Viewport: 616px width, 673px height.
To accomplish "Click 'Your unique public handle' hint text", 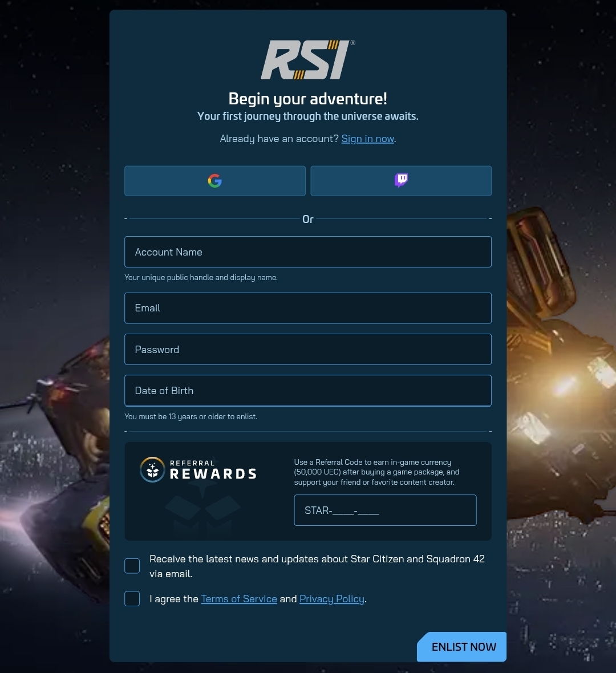I will pos(201,278).
